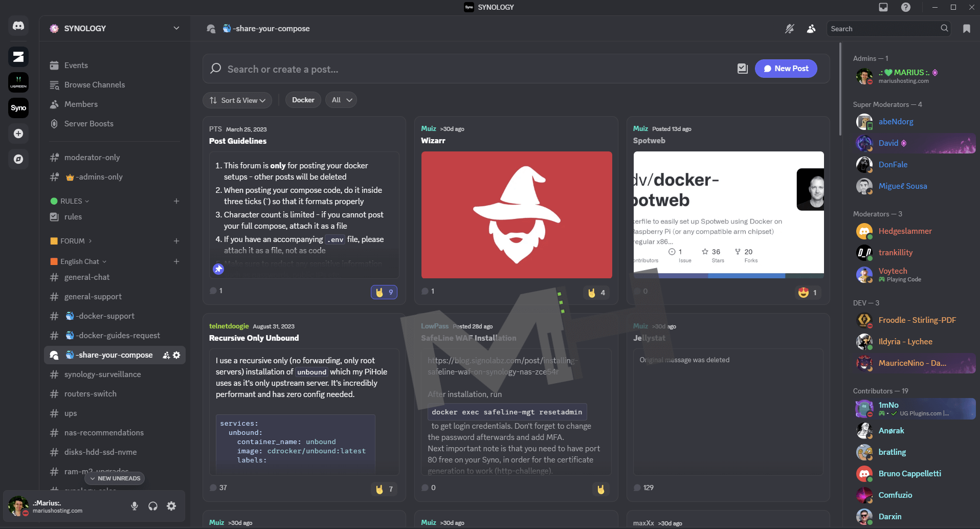Click the Search or create a post field
Screen dimensions: 980x529
(471, 69)
